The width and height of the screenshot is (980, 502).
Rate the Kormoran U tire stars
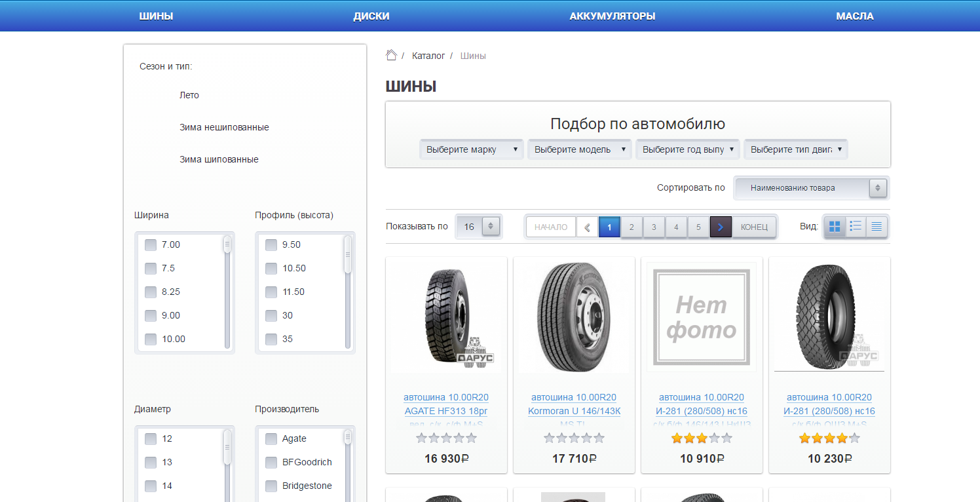pyautogui.click(x=574, y=438)
